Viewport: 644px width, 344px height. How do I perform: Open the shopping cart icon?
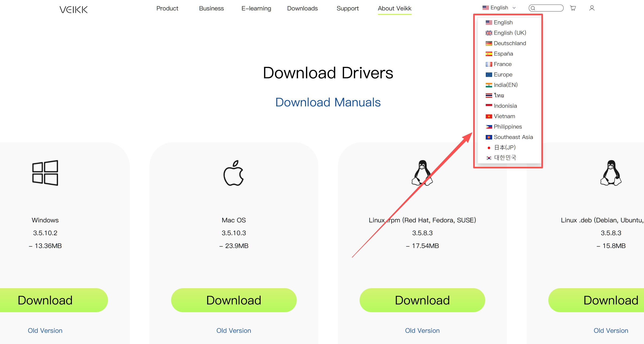click(573, 8)
